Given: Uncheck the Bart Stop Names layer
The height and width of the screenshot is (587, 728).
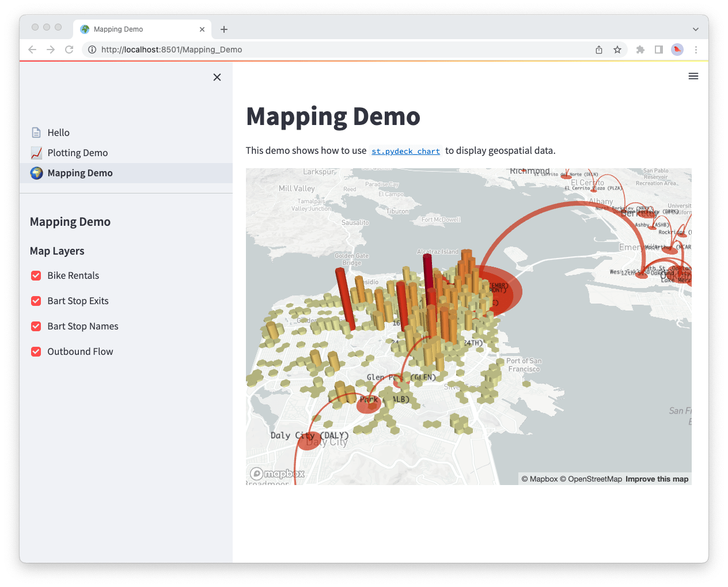Looking at the screenshot, I should click(x=36, y=326).
